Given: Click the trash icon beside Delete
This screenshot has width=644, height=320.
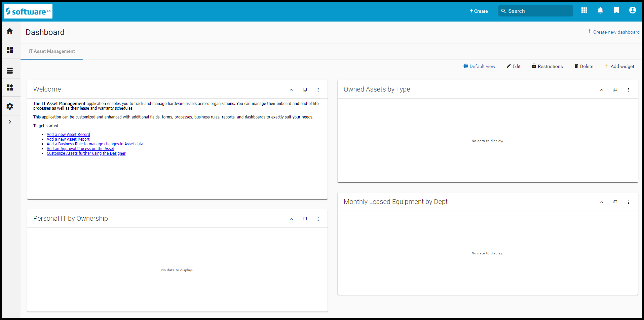Looking at the screenshot, I should pos(576,66).
